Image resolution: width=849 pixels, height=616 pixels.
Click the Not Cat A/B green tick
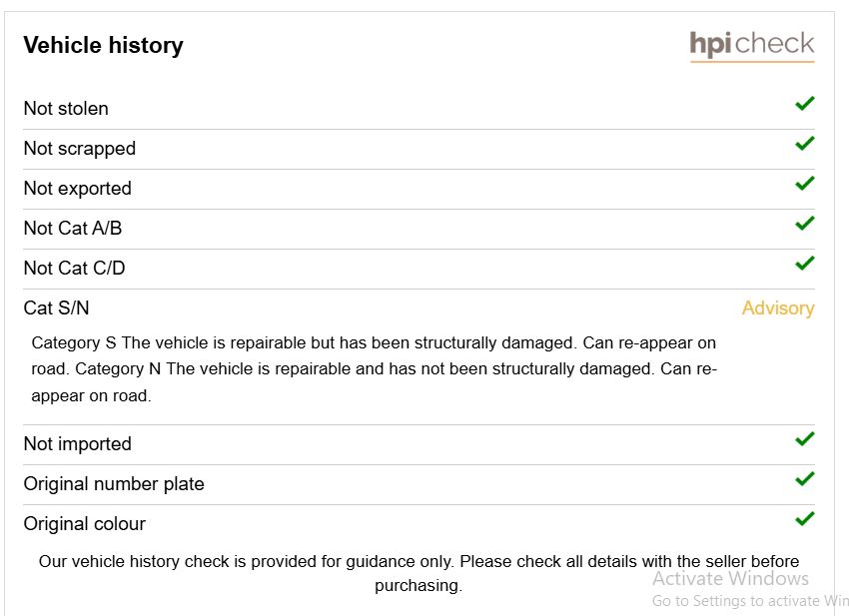coord(805,223)
